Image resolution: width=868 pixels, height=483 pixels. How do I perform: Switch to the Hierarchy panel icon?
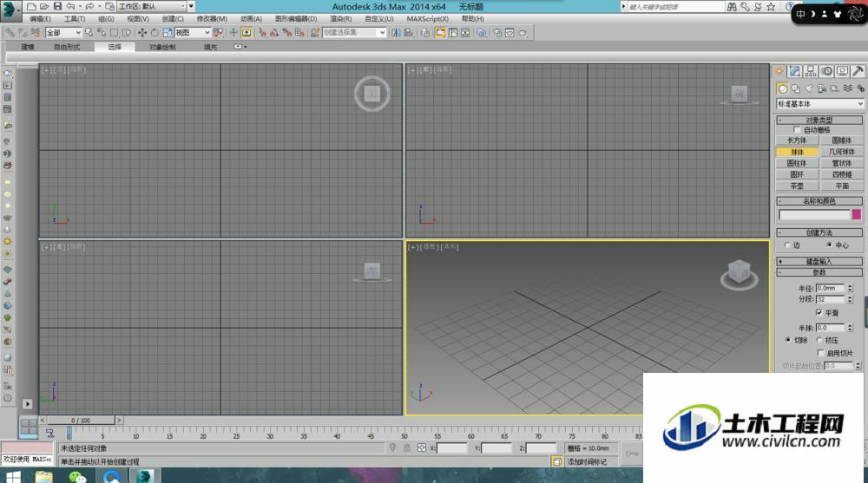coord(811,71)
